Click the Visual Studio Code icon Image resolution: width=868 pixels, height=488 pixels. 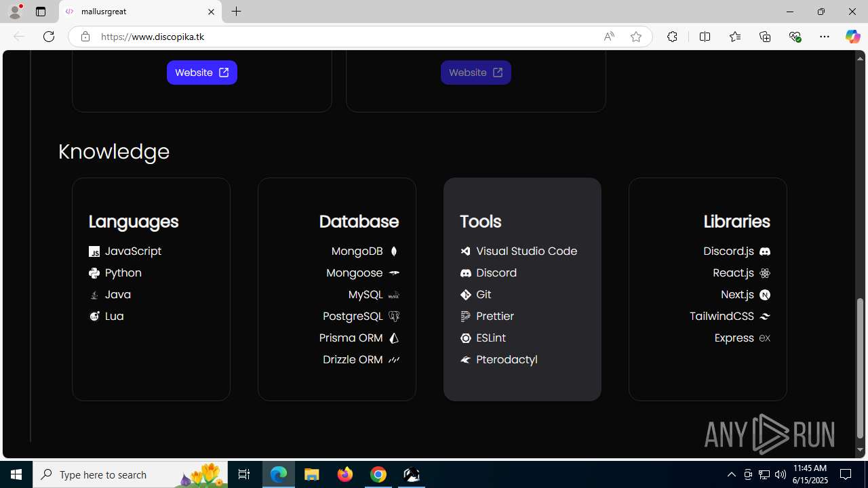[465, 251]
